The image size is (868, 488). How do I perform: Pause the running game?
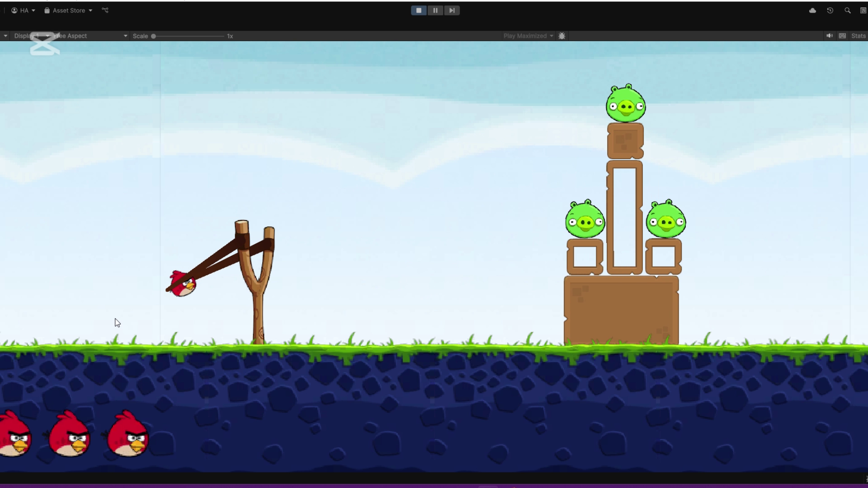click(435, 10)
